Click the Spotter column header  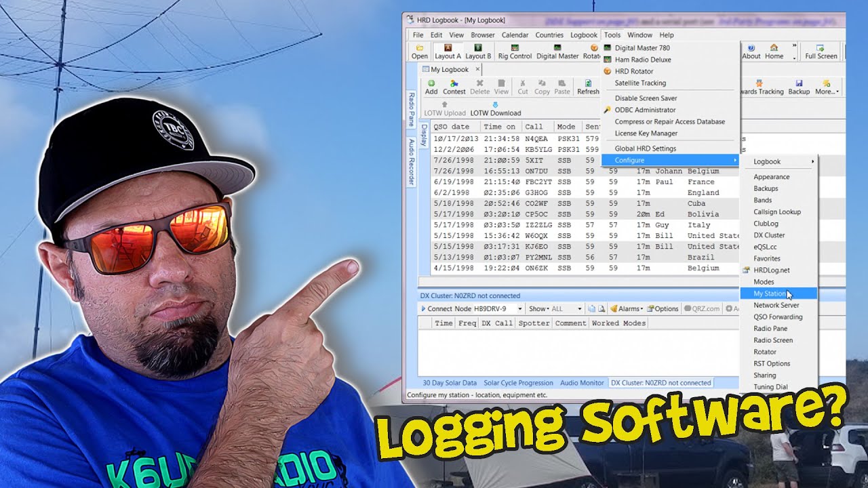[x=534, y=323]
